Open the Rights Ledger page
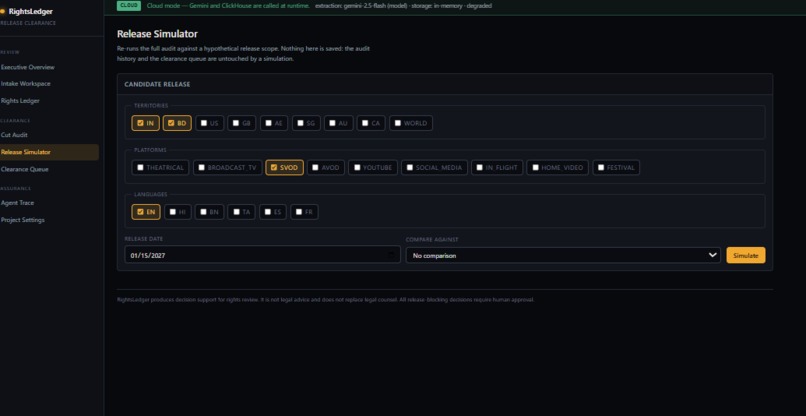The image size is (806, 416). click(21, 101)
